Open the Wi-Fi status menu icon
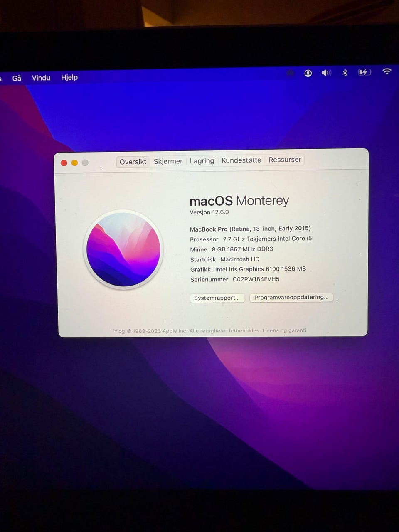Viewport: 399px width, 532px height. point(387,71)
